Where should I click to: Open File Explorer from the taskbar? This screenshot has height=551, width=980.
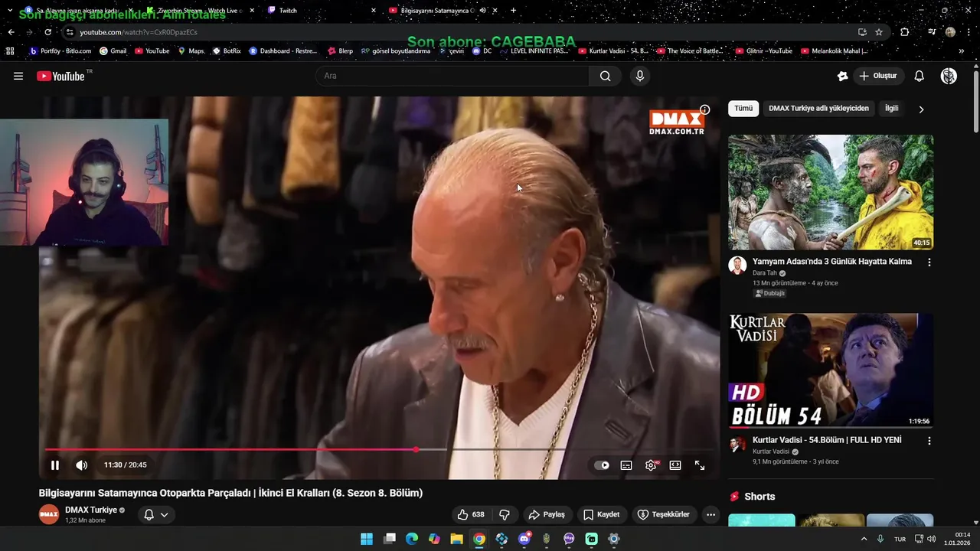(x=456, y=539)
